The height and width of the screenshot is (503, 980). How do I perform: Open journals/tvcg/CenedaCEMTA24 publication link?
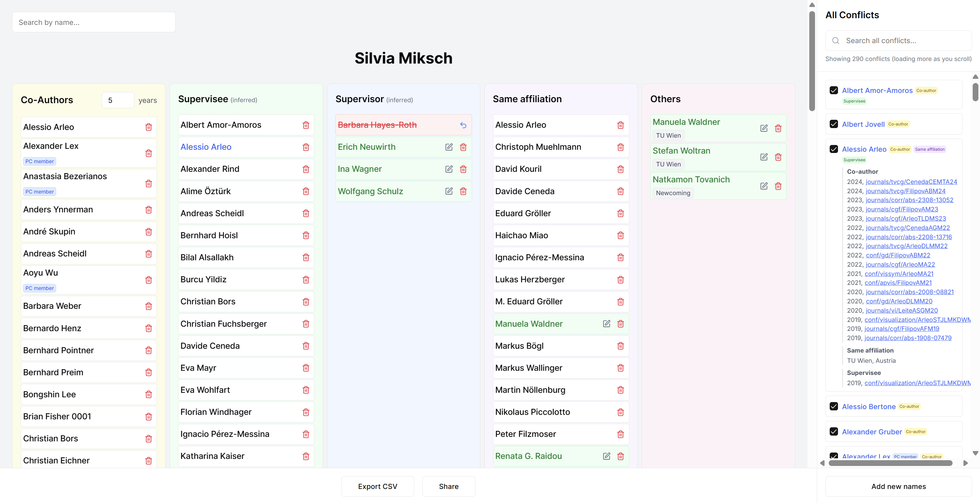click(x=911, y=182)
